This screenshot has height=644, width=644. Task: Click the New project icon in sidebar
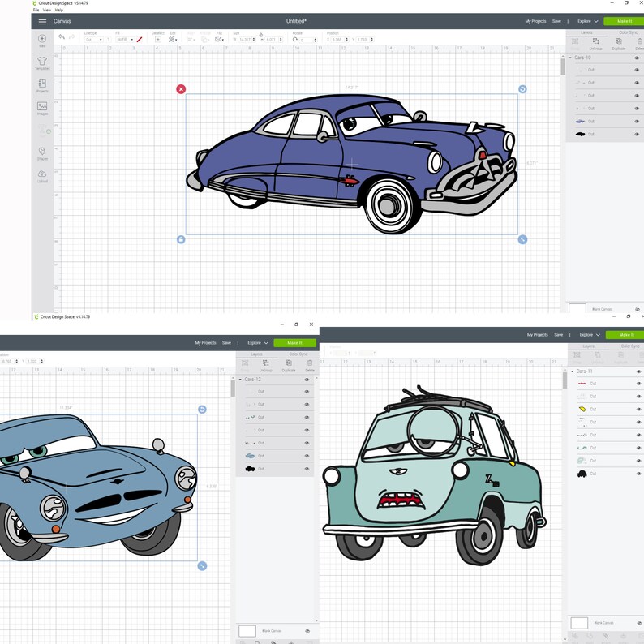pyautogui.click(x=42, y=39)
